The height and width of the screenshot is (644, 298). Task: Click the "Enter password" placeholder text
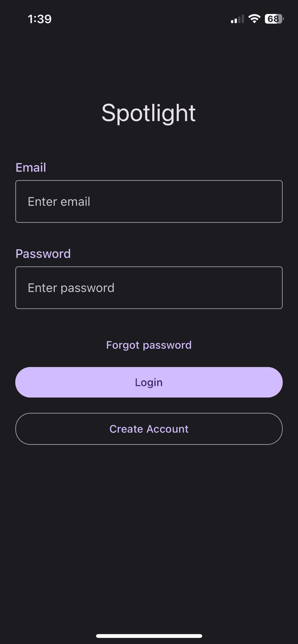(71, 288)
